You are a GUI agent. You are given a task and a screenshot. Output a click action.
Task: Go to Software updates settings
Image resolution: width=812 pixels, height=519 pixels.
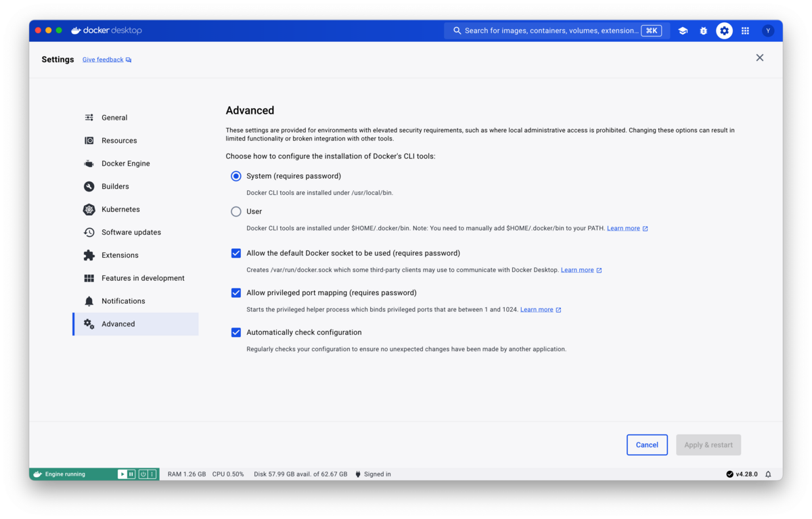[x=135, y=232]
